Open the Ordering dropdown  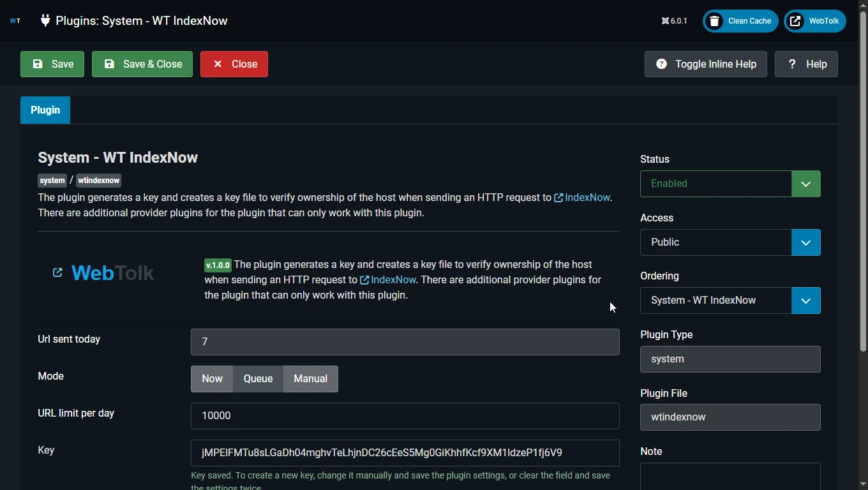tap(730, 301)
